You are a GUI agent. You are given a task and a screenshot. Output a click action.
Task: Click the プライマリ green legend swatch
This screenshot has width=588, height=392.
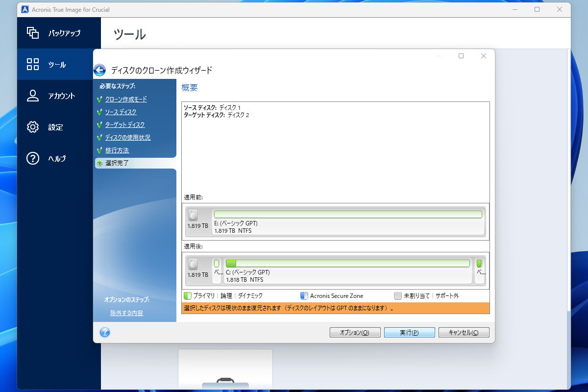point(188,296)
